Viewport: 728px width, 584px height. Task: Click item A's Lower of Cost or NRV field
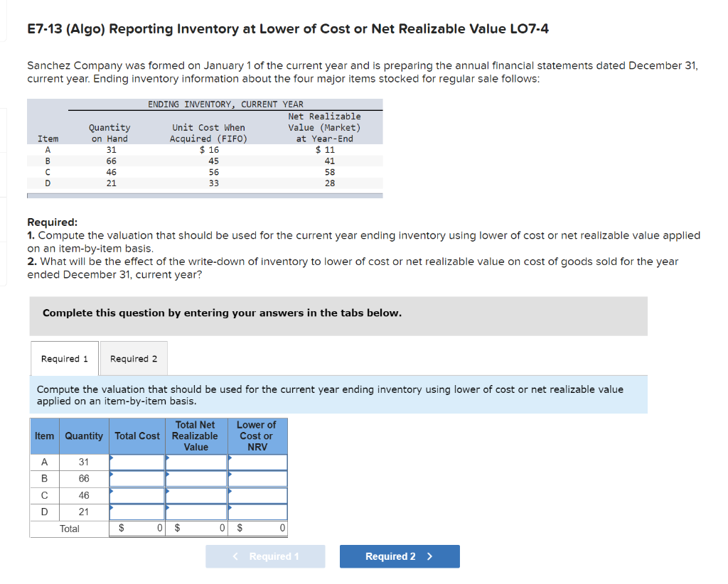point(257,462)
